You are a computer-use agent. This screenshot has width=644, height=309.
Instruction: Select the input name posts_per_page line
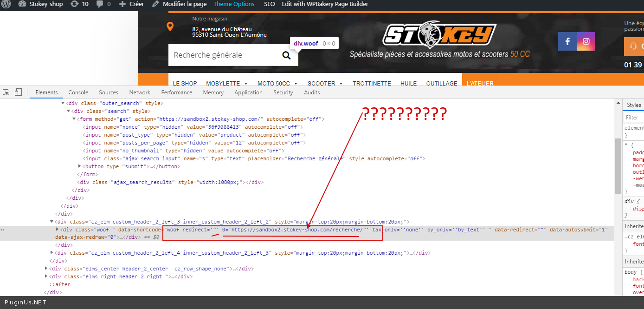[194, 143]
